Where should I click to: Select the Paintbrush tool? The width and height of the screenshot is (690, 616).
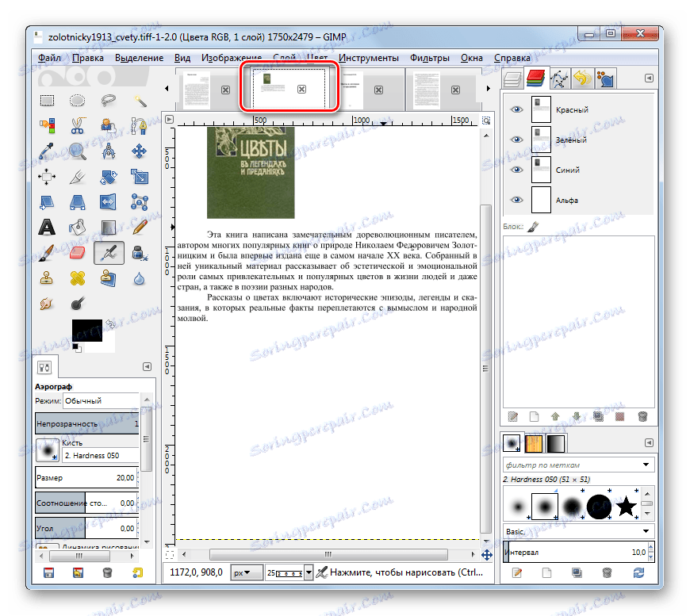47,253
